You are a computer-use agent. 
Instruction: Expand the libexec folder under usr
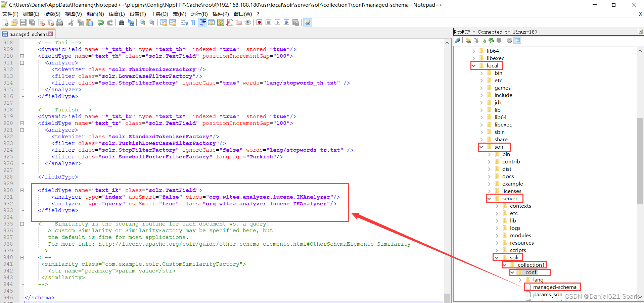(474, 58)
